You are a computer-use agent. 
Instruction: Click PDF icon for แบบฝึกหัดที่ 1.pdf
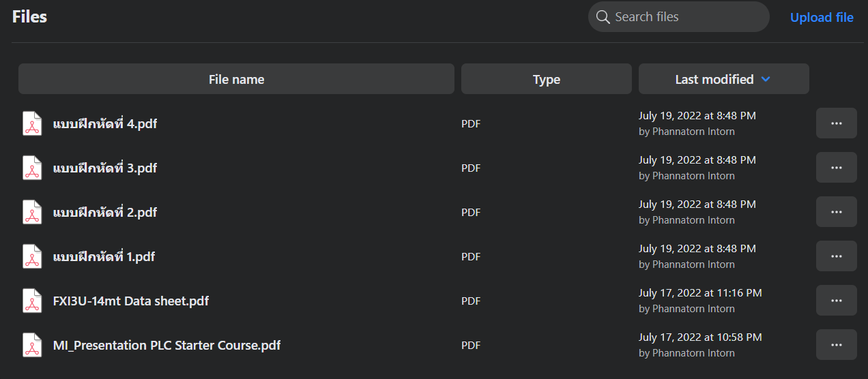click(x=32, y=256)
